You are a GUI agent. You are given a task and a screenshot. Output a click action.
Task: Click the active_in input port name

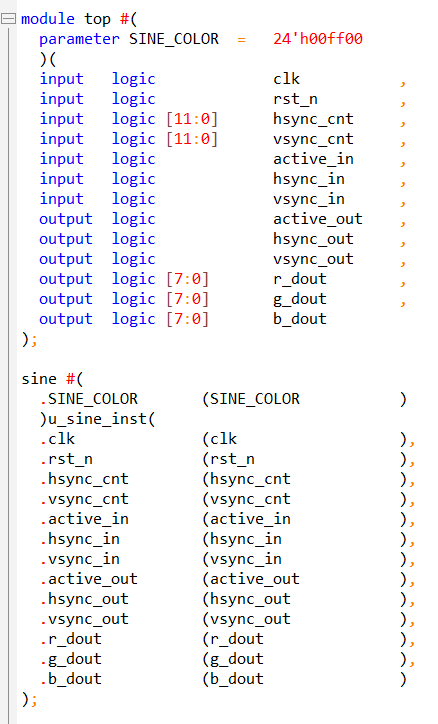point(313,159)
